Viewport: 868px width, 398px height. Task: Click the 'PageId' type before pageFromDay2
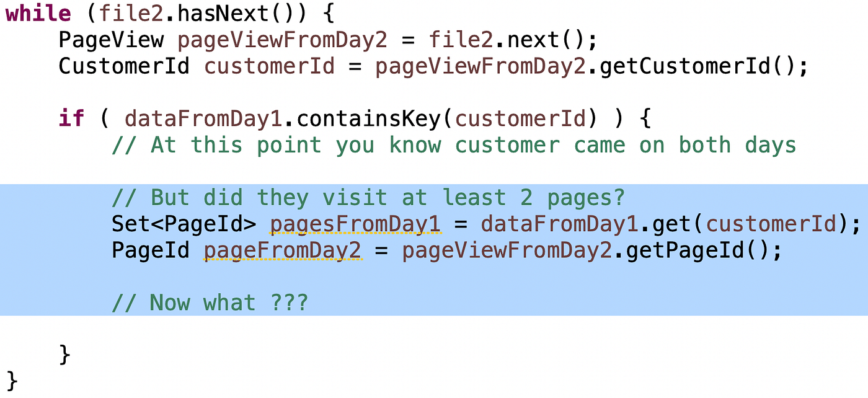[x=151, y=250]
